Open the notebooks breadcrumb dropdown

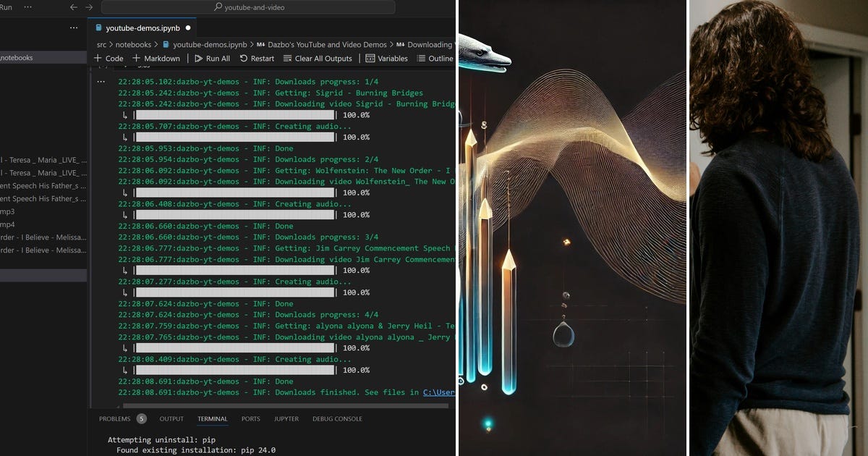[x=132, y=44]
